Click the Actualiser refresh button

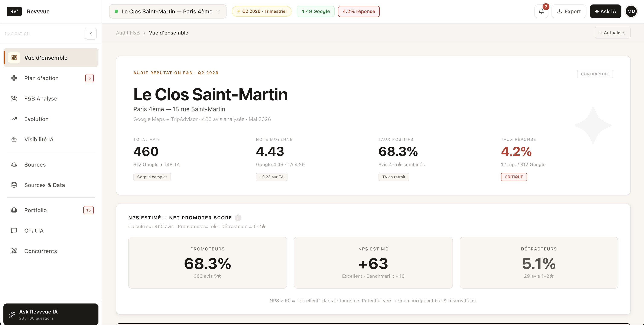(x=612, y=33)
